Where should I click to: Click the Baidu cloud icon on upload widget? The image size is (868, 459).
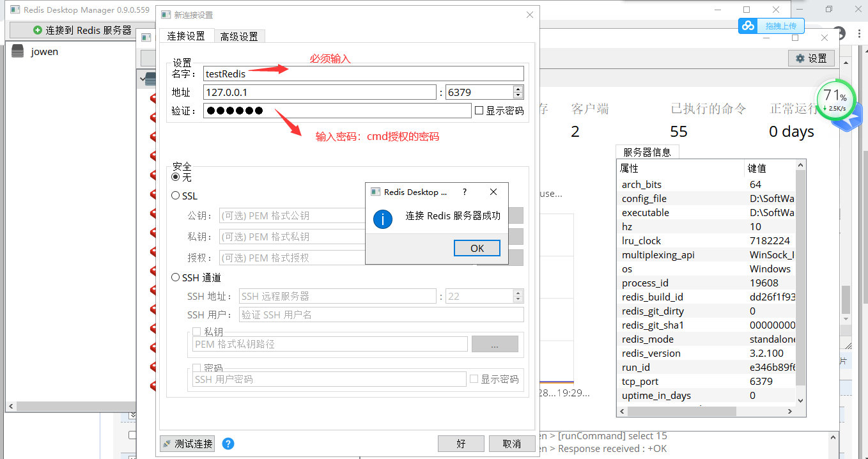(x=748, y=26)
